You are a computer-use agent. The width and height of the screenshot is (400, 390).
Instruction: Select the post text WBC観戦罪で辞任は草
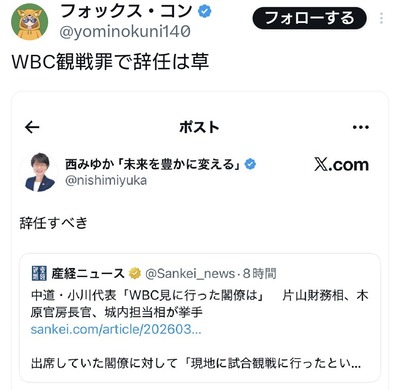point(110,62)
